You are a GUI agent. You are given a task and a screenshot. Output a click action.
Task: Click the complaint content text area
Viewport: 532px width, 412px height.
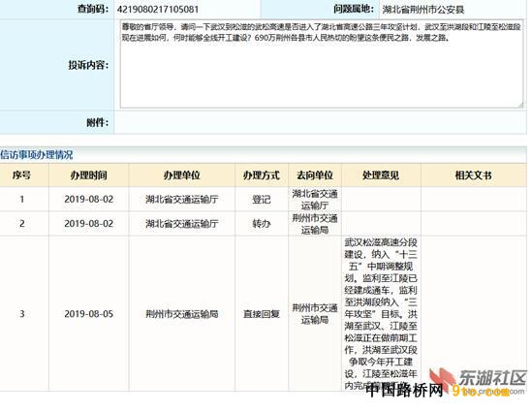(322, 64)
